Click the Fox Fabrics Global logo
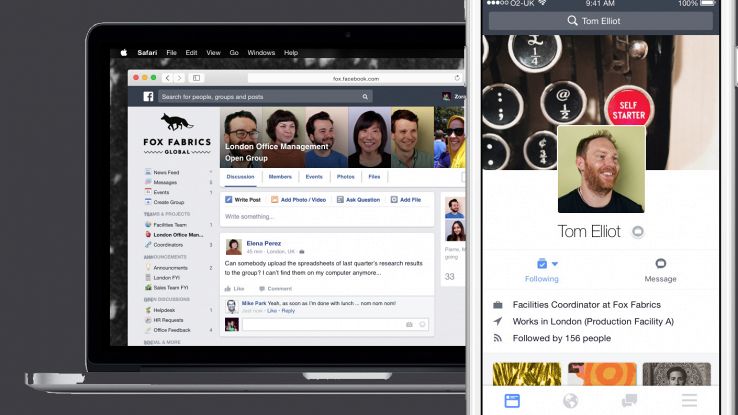The height and width of the screenshot is (415, 738). point(177,134)
